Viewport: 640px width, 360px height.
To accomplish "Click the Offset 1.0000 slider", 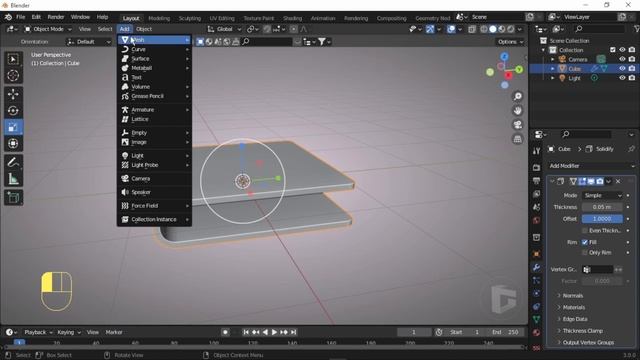I will 602,219.
